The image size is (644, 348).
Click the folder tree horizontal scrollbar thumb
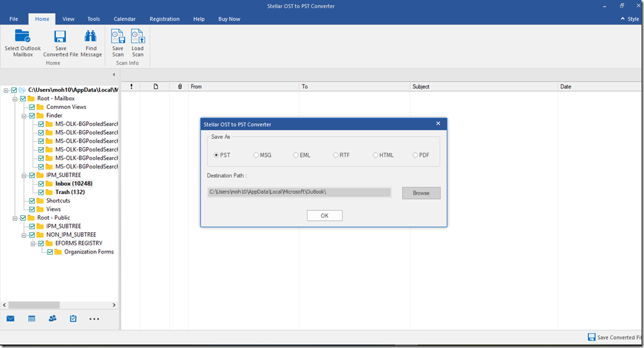pos(34,305)
